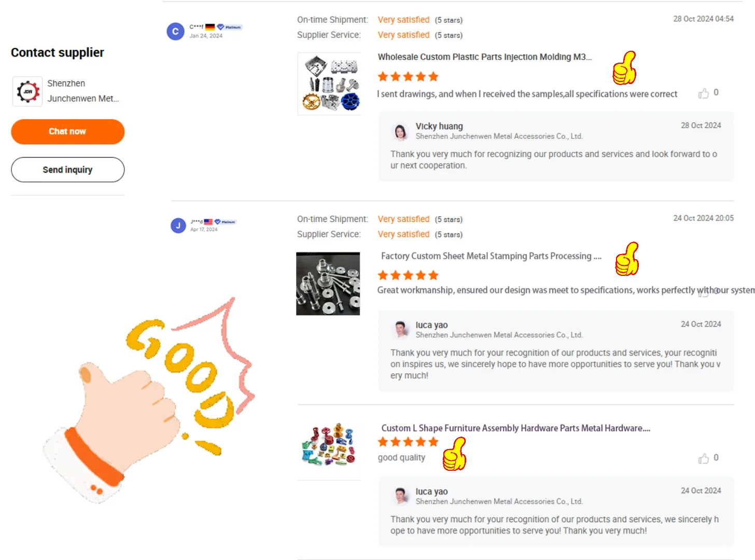
Task: Click the Platinum badge next to C***f
Action: click(229, 27)
